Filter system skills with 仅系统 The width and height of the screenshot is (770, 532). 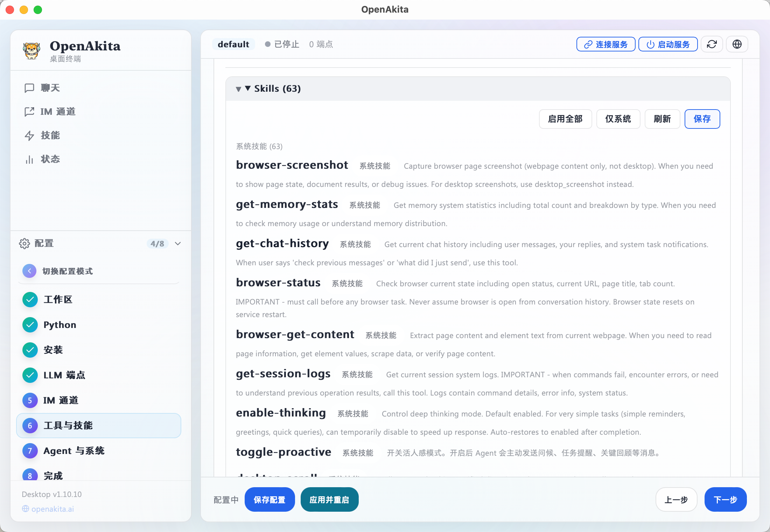tap(618, 119)
